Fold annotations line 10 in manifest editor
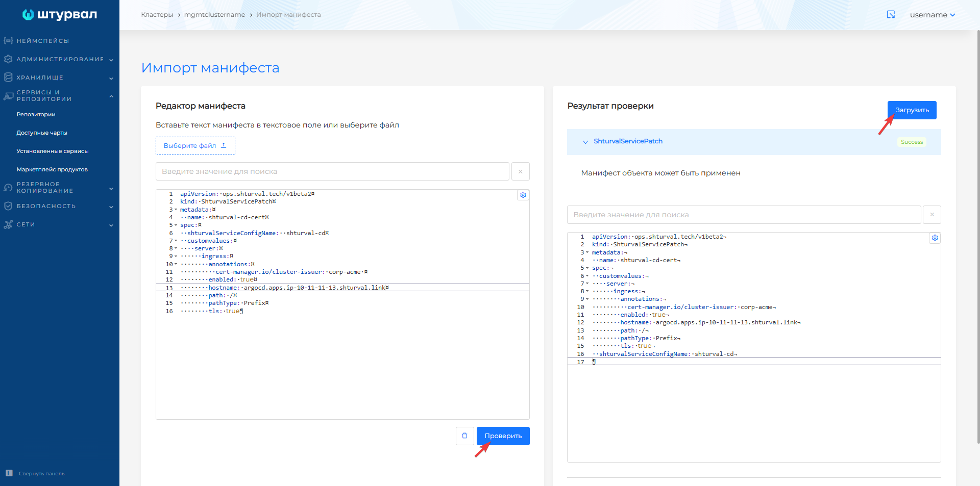The height and width of the screenshot is (486, 980). 176,264
